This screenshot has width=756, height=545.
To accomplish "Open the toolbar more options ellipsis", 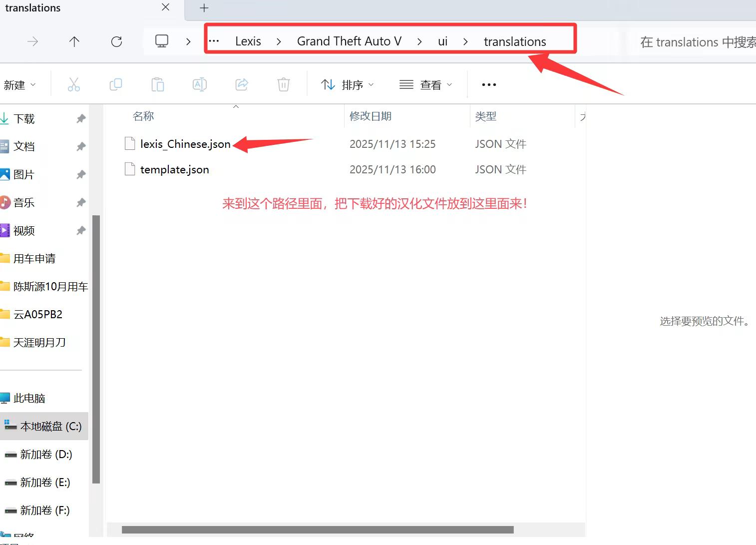I will (x=489, y=85).
